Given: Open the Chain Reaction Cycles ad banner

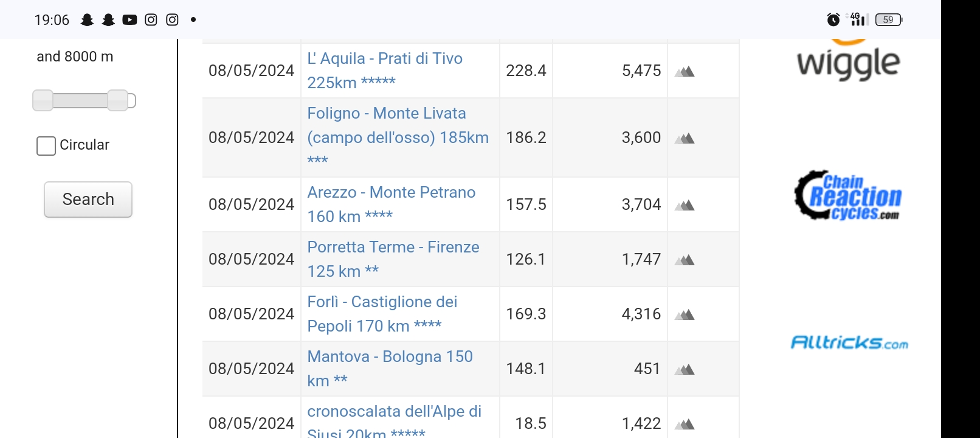Looking at the screenshot, I should (x=848, y=195).
